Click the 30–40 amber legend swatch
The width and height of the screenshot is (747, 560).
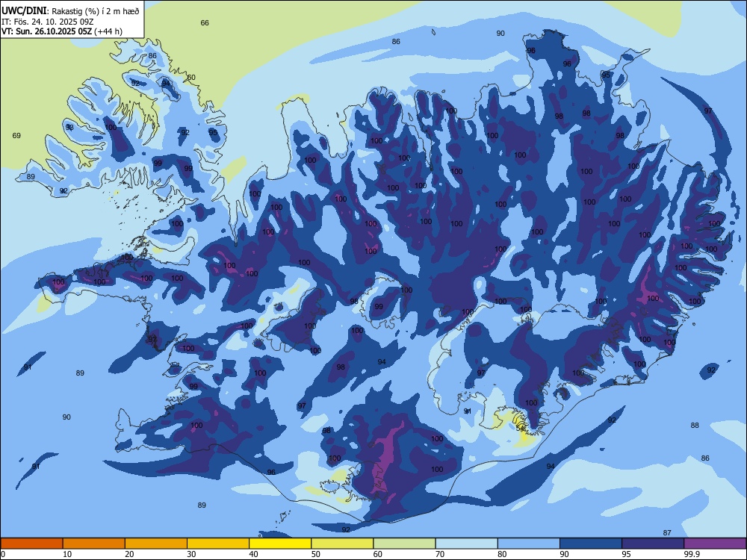(218, 544)
